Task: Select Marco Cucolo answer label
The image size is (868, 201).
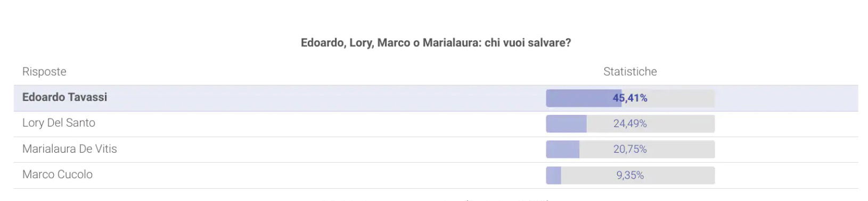Action: [58, 174]
